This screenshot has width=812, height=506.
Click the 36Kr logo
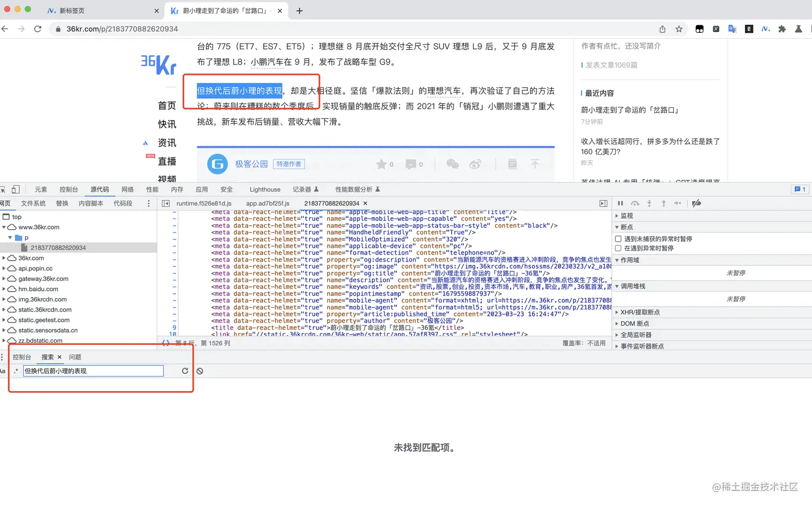point(158,64)
